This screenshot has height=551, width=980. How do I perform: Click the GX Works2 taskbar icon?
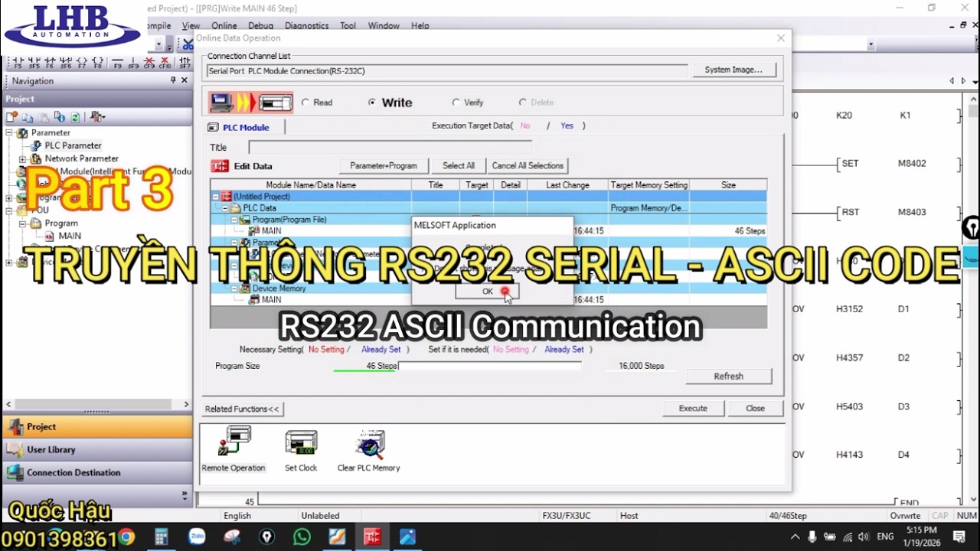click(372, 537)
